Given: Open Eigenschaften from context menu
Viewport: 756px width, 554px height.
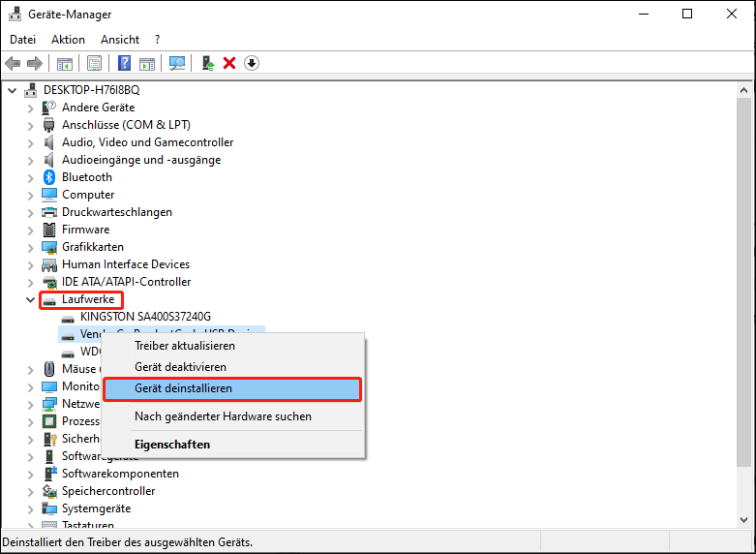Looking at the screenshot, I should click(x=233, y=444).
